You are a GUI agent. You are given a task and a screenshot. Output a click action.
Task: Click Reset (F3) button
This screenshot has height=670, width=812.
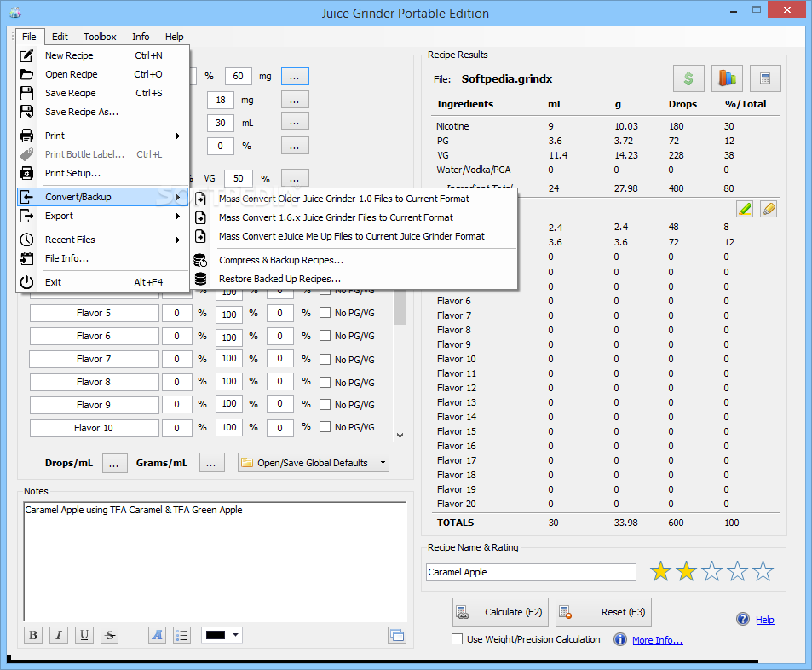click(604, 612)
